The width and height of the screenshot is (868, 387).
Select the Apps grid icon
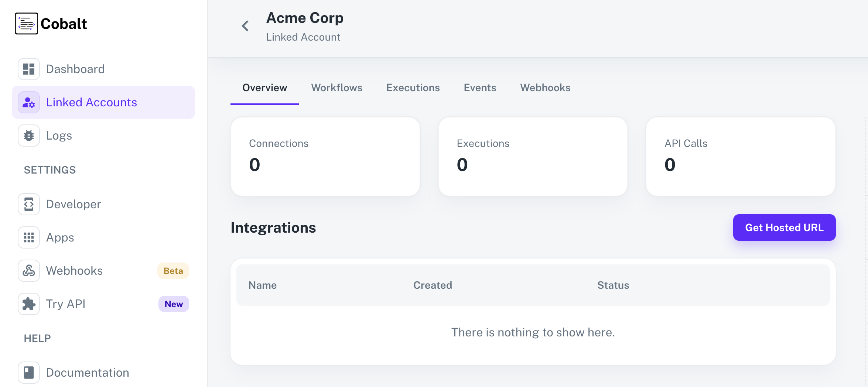28,237
